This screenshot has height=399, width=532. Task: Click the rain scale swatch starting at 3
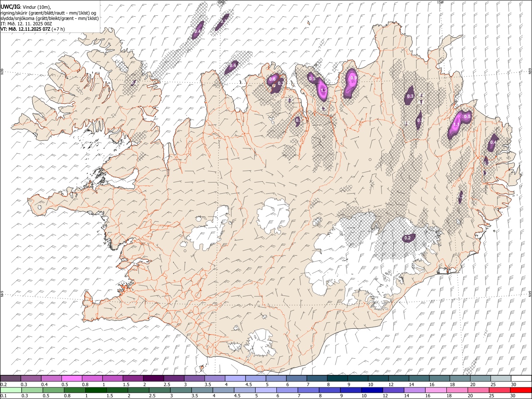click(181, 390)
